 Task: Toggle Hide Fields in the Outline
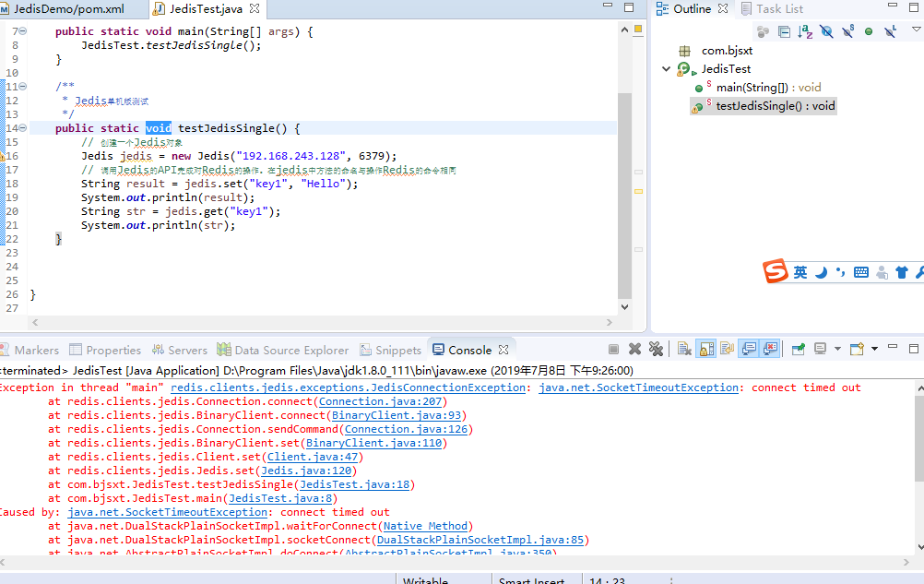click(826, 31)
